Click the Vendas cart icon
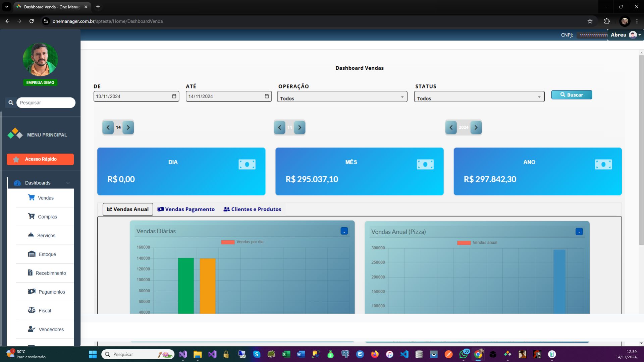The height and width of the screenshot is (362, 644). [x=31, y=197]
